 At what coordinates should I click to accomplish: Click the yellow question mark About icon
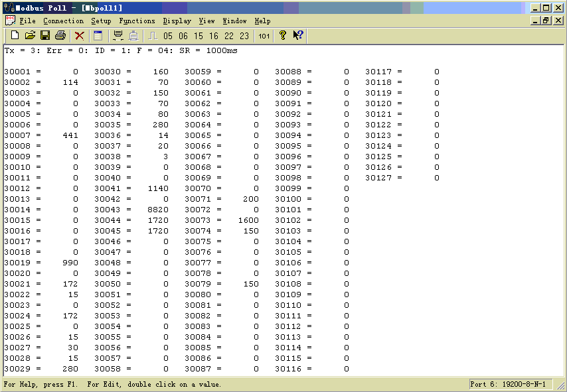(283, 36)
